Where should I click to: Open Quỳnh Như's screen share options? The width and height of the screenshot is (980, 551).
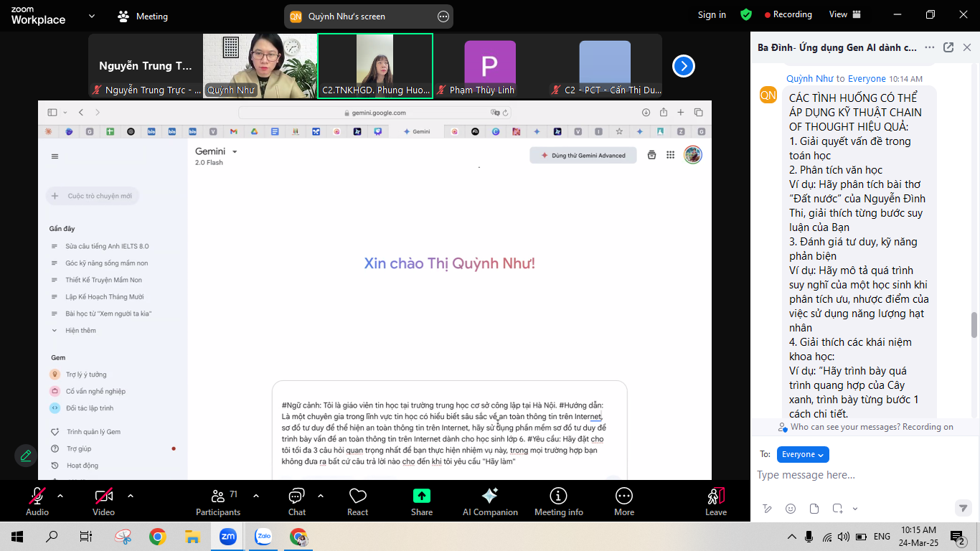443,16
